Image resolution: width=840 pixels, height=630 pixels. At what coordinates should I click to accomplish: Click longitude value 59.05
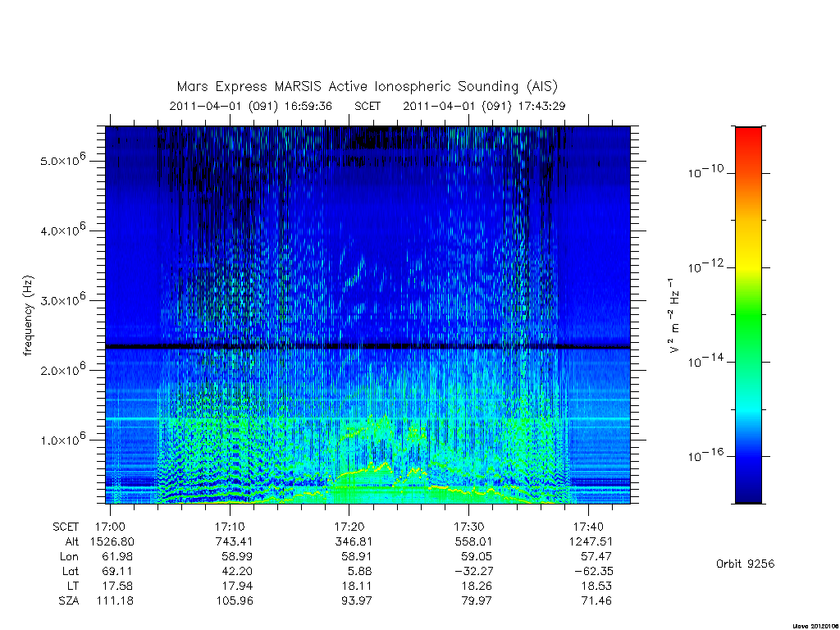(477, 557)
